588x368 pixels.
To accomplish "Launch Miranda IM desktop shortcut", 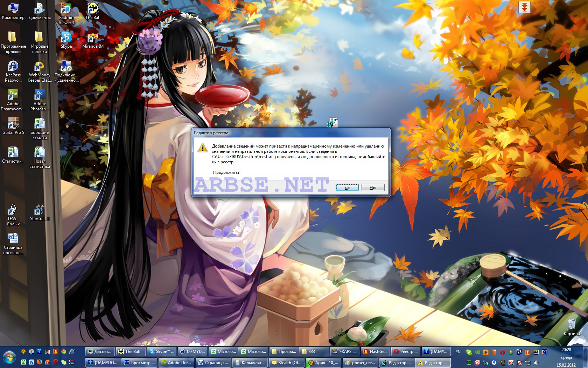I will (93, 40).
